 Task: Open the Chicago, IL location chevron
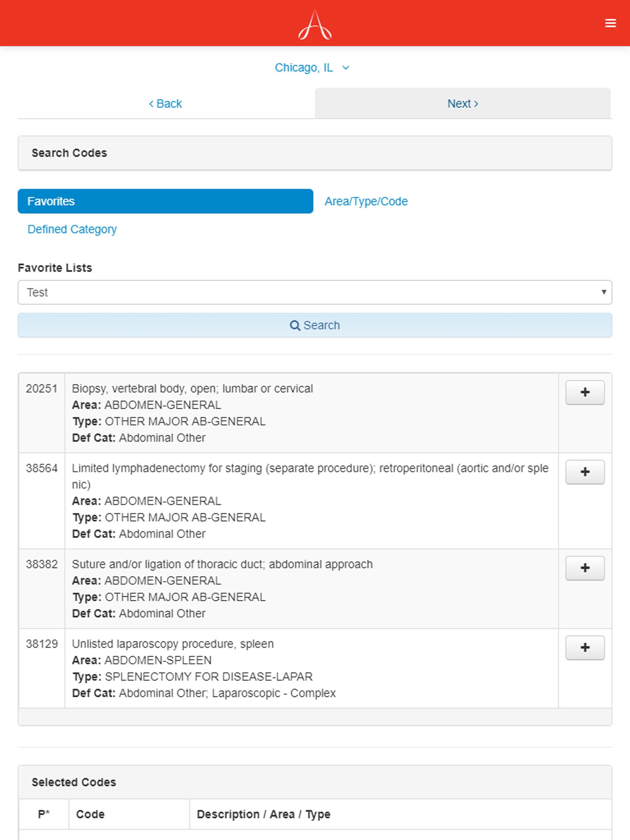345,68
